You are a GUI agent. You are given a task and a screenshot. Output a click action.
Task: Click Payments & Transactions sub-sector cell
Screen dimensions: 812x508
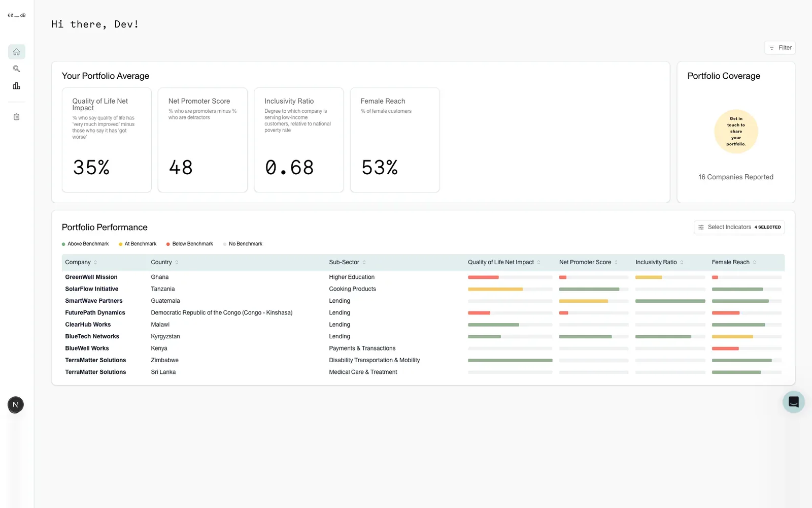tap(362, 348)
